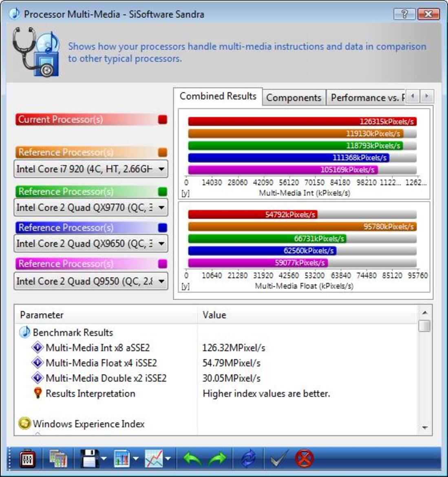
Task: Click the results list scrollbar thumb
Action: [x=425, y=326]
